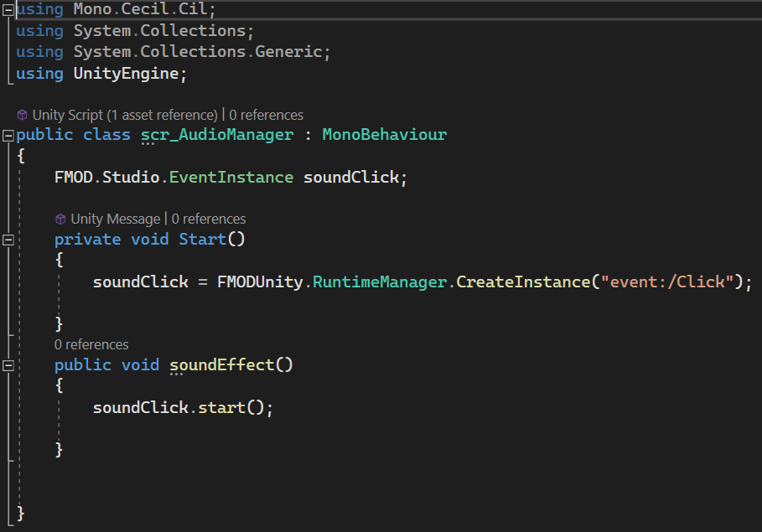Viewport: 762px width, 532px height.
Task: Click the Unity Message cube icon
Action: pyautogui.click(x=60, y=220)
